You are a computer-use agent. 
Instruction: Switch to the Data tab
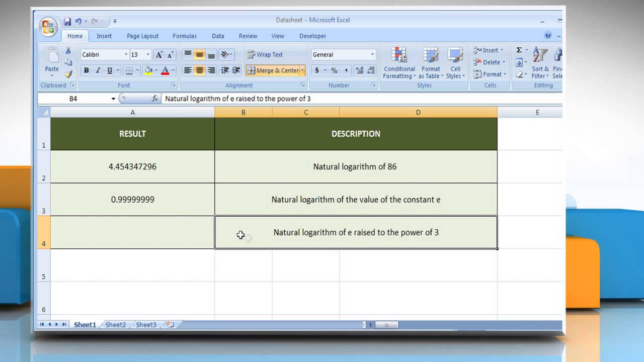(x=218, y=36)
